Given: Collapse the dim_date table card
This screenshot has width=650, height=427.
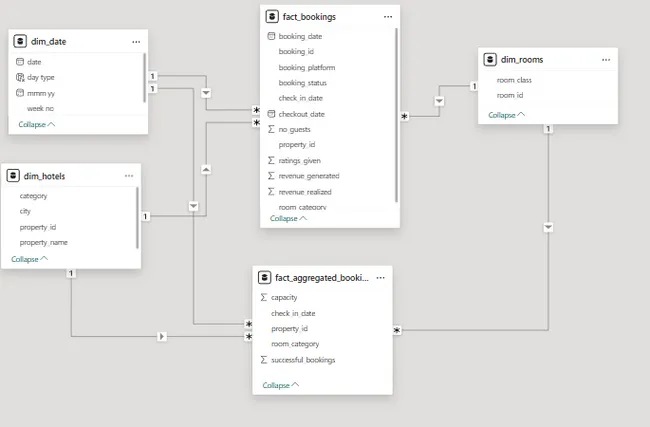Looking at the screenshot, I should (x=36, y=124).
